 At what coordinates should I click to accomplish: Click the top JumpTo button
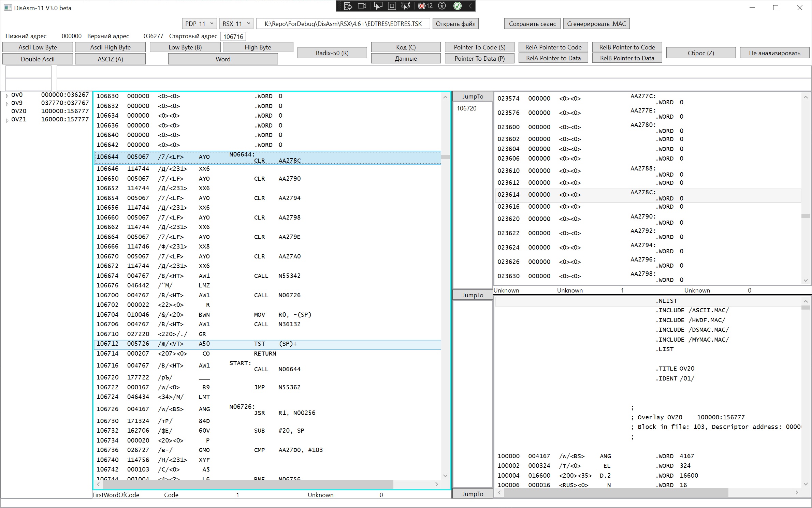coord(473,96)
